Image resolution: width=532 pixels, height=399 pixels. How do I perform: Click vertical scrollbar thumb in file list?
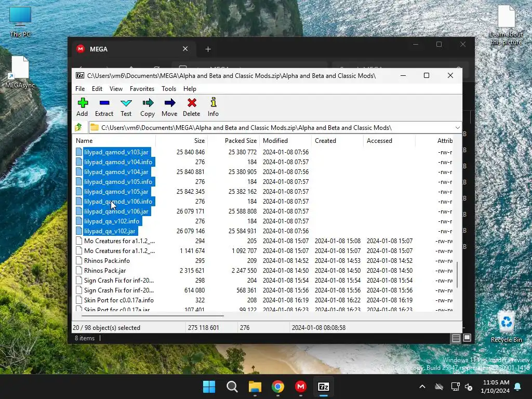point(457,274)
